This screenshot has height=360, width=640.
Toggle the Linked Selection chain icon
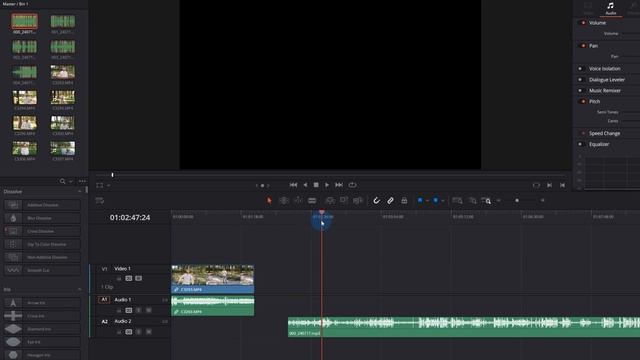pyautogui.click(x=390, y=200)
